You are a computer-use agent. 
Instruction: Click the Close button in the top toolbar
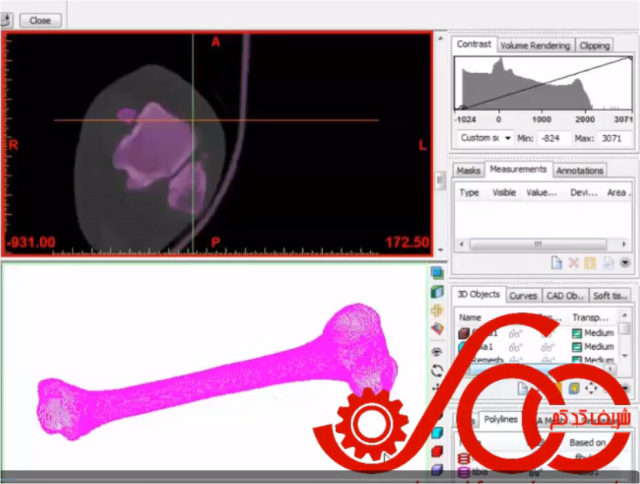pyautogui.click(x=40, y=20)
